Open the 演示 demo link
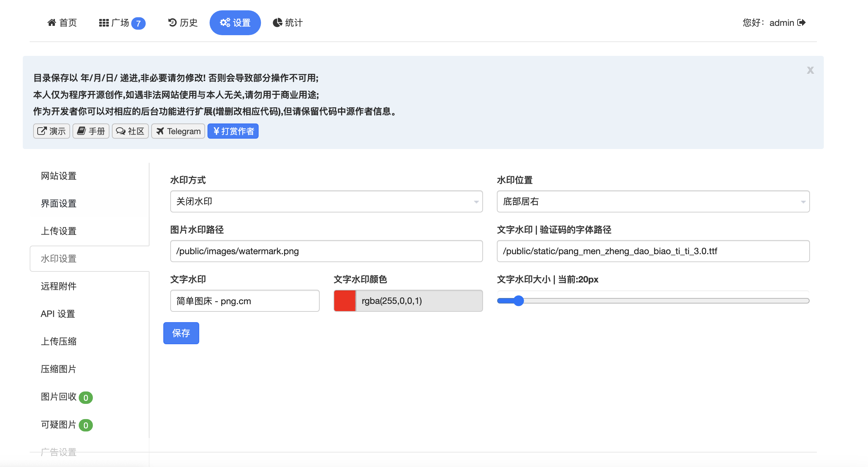This screenshot has width=868, height=467. point(51,131)
